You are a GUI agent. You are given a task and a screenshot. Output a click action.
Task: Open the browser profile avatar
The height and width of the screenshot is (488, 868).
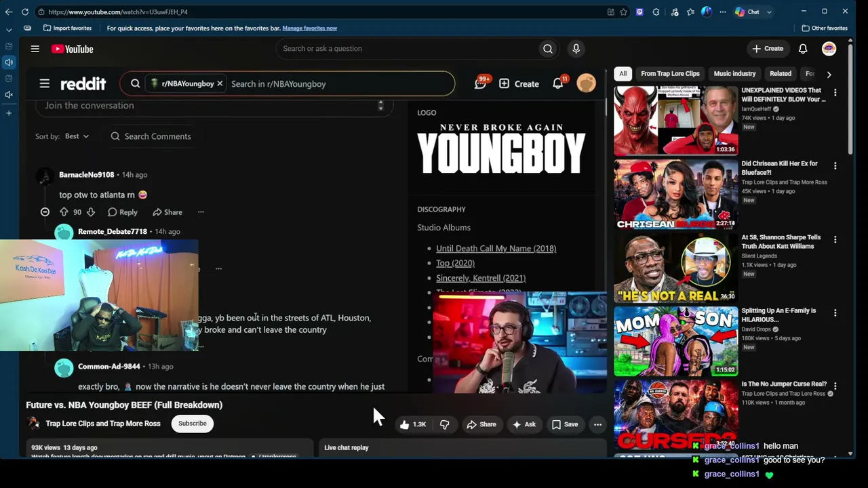point(707,12)
